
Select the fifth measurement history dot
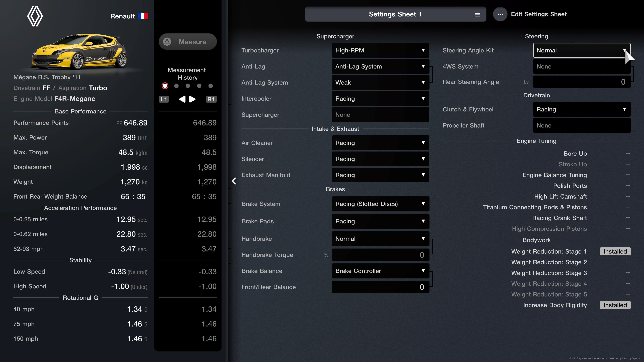[x=211, y=86]
